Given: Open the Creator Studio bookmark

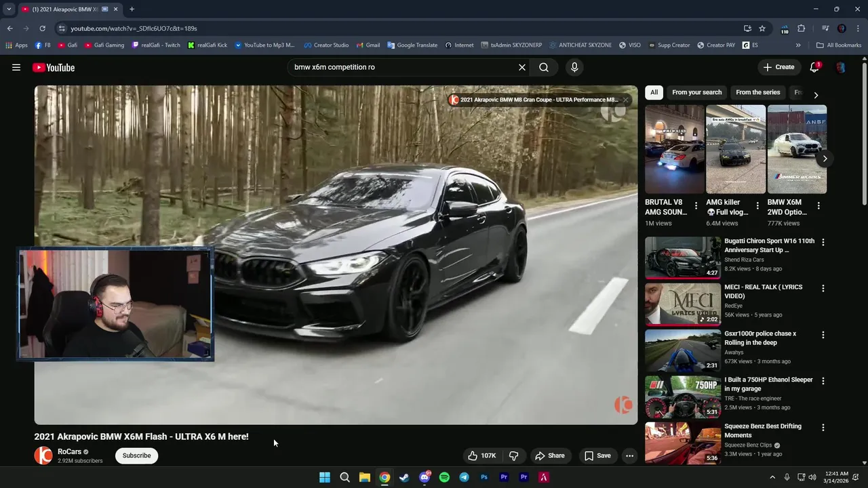Looking at the screenshot, I should 325,45.
